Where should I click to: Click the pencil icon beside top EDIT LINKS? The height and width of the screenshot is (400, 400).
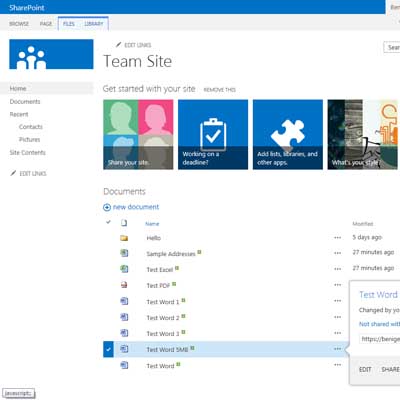coord(118,45)
